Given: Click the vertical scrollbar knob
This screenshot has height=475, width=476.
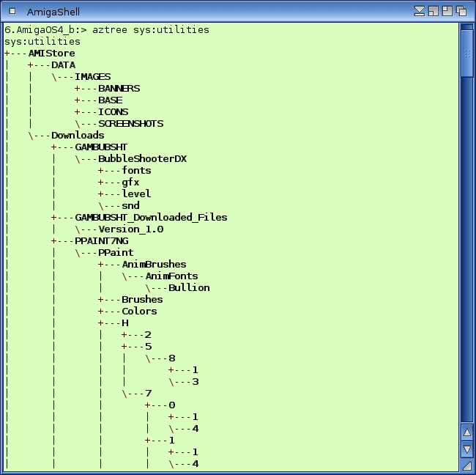Looking at the screenshot, I should (467, 54).
